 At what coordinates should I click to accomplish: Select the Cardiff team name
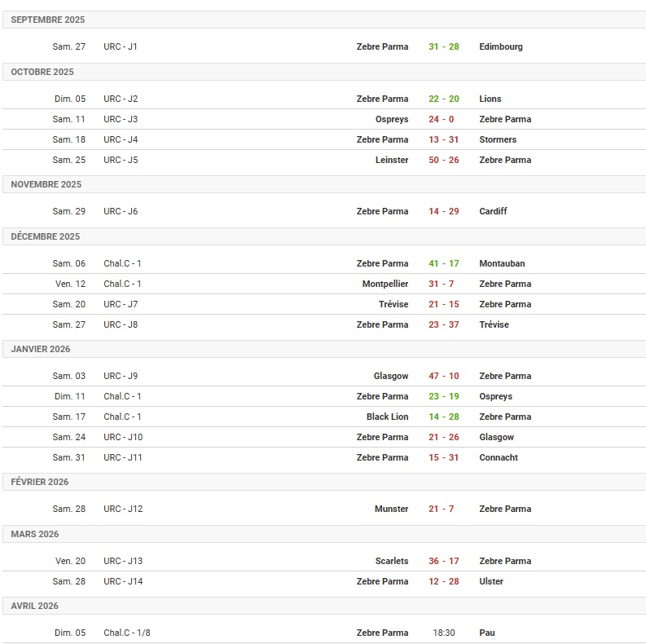click(x=493, y=211)
